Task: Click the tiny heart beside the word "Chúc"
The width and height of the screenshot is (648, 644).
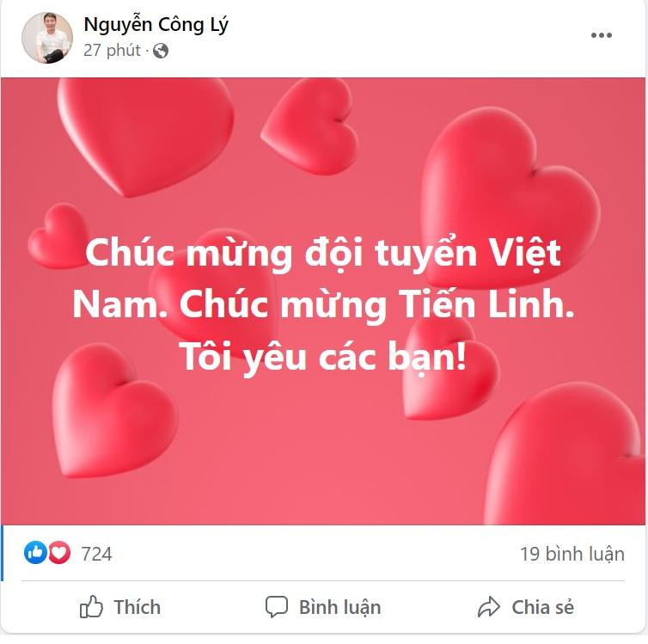Action: click(57, 236)
